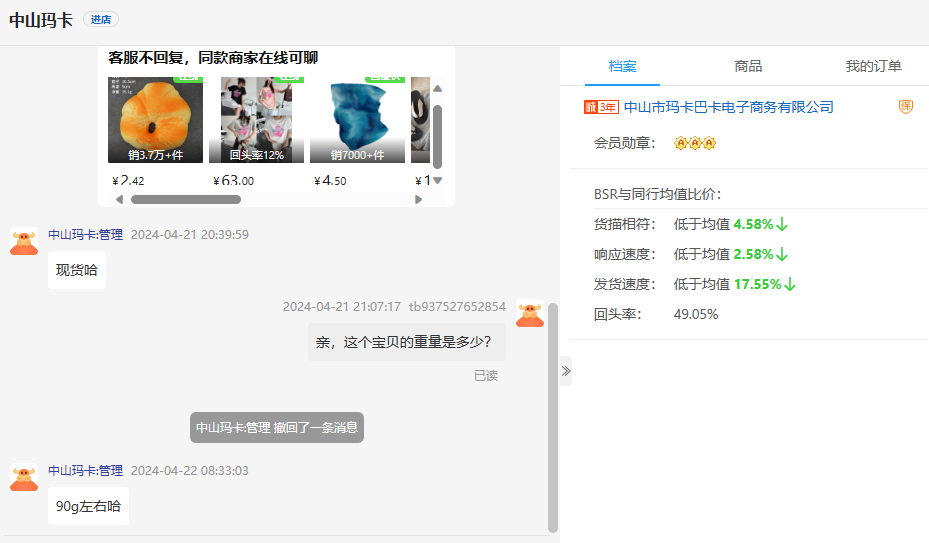Click the 亲，这个宝贝的重量是多少？ message
Image resolution: width=929 pixels, height=543 pixels.
pos(406,342)
